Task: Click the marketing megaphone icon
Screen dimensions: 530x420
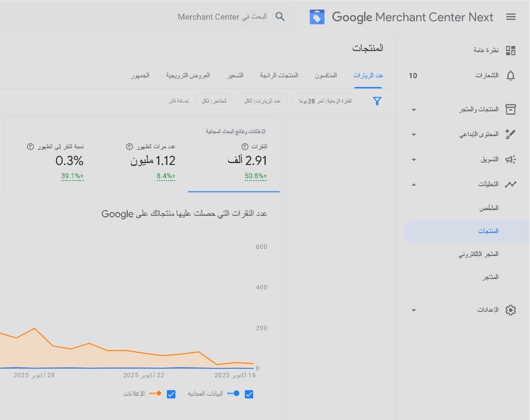Action: pyautogui.click(x=510, y=159)
